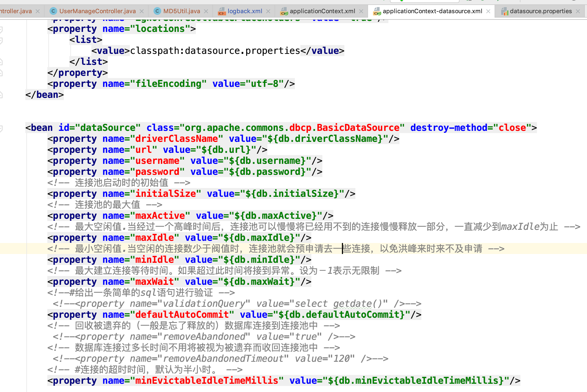Click the applicationContext-datasource.xml tab icon
This screenshot has width=587, height=392.
(x=377, y=11)
